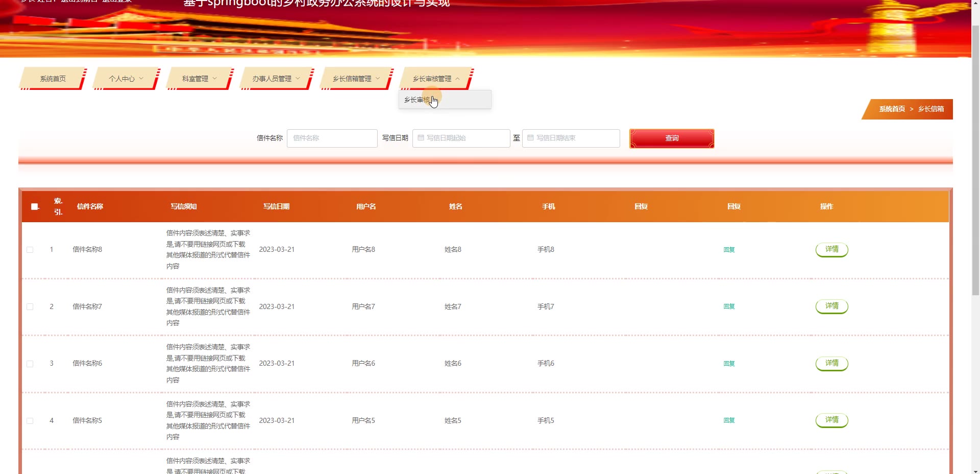Click the 用户名5 cell
The height and width of the screenshot is (474, 980).
tap(363, 420)
